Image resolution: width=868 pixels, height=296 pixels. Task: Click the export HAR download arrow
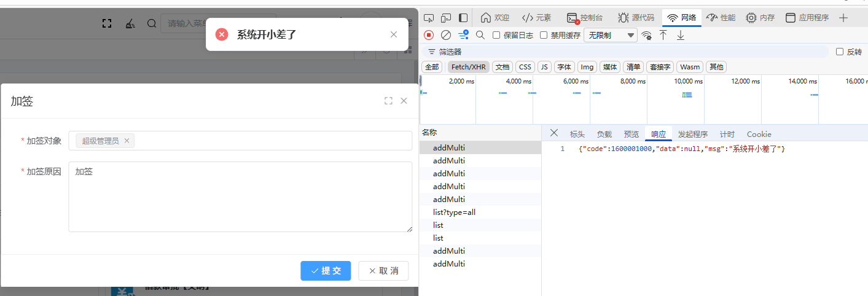click(x=681, y=35)
